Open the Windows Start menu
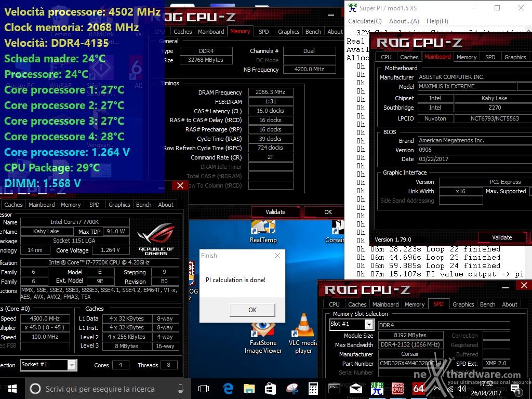 click(12, 389)
